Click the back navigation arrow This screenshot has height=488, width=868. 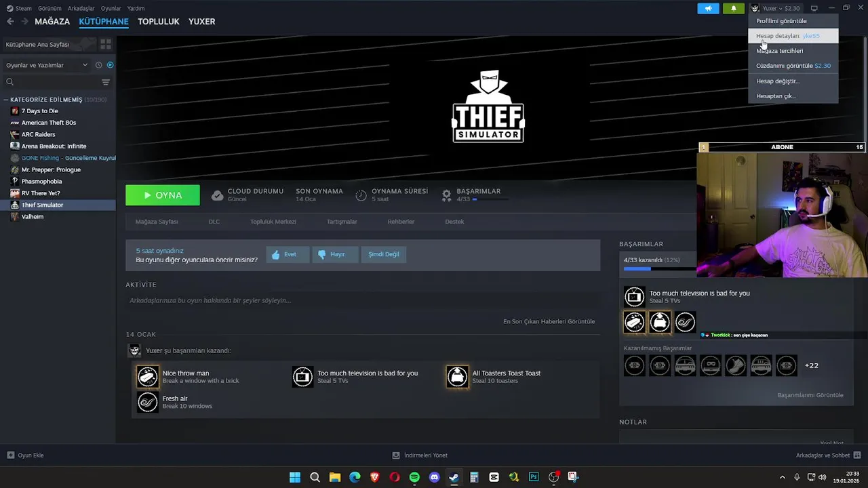click(10, 22)
